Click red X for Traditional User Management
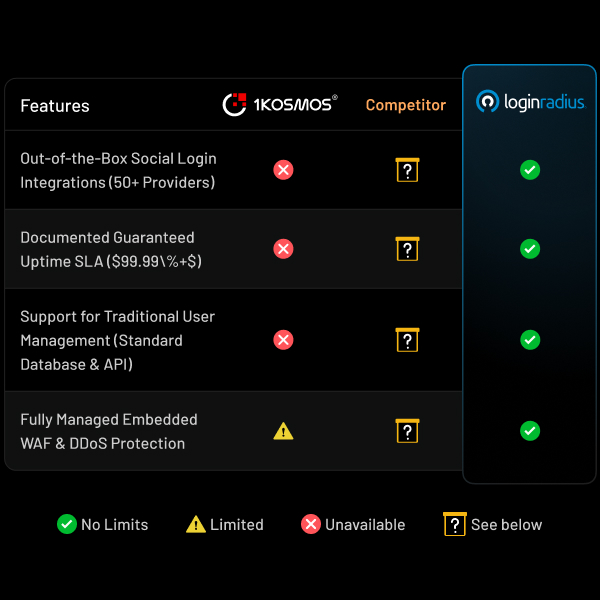Viewport: 600px width, 600px height. pyautogui.click(x=283, y=340)
